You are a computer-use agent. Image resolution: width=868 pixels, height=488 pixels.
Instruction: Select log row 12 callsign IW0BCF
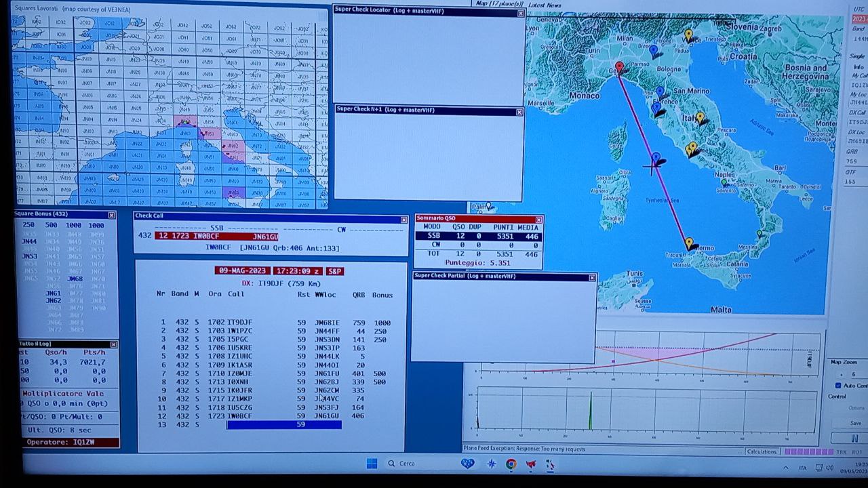coord(239,416)
